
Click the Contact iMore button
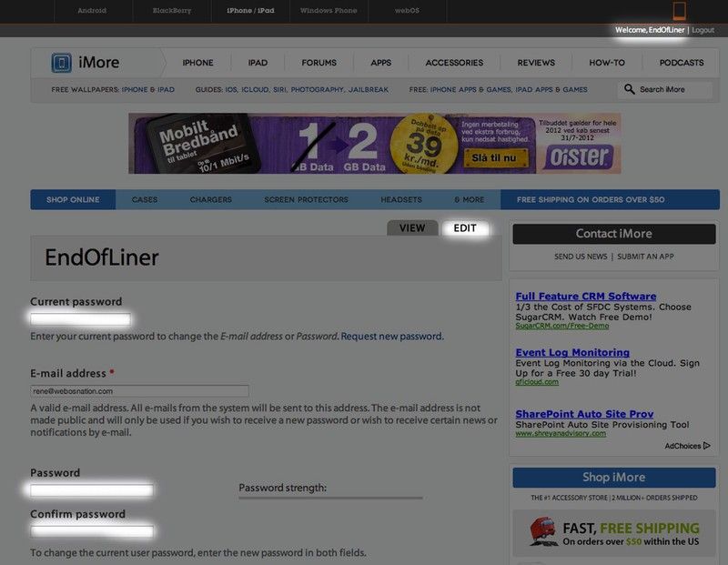(614, 234)
